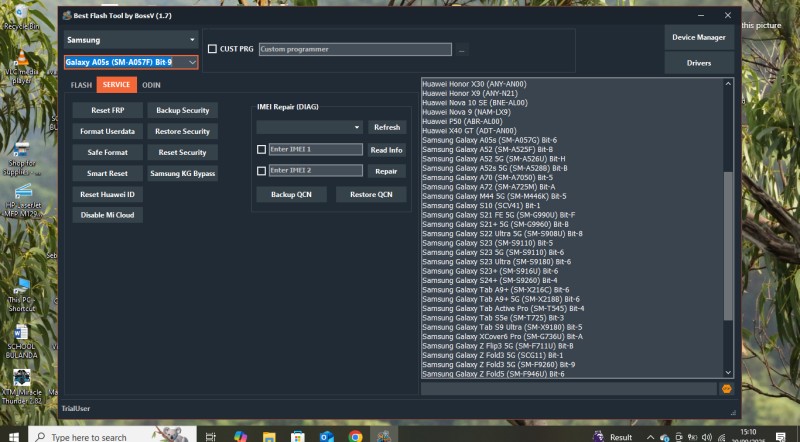This screenshot has width=800, height=442.
Task: Open Task View on the taskbar
Action: coord(210,437)
